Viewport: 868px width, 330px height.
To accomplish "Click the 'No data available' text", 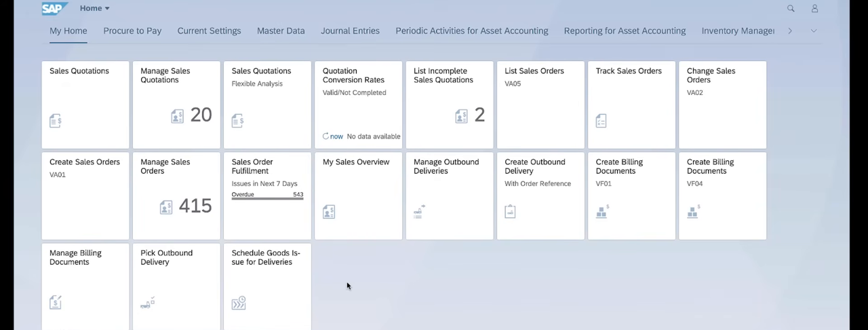I will click(x=374, y=136).
